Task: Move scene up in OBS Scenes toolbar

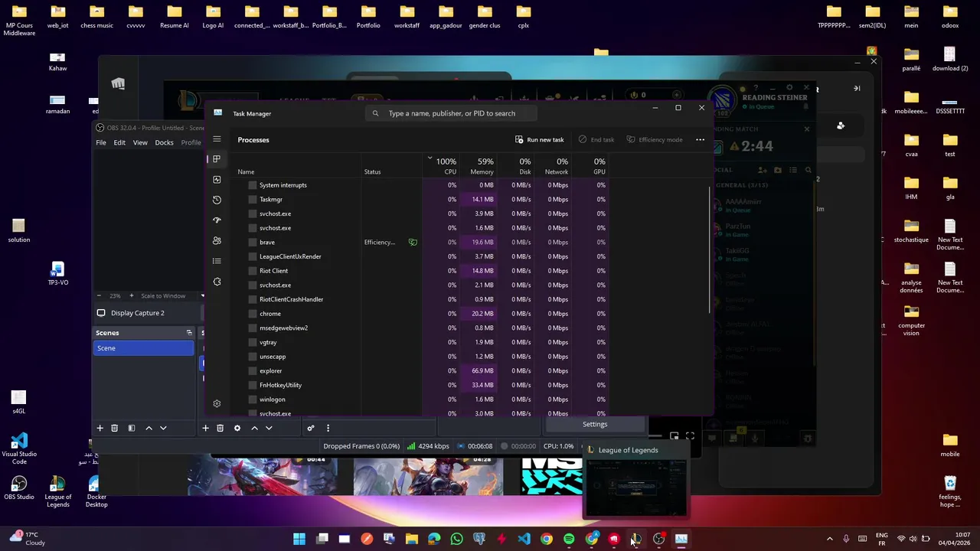Action: (x=149, y=428)
